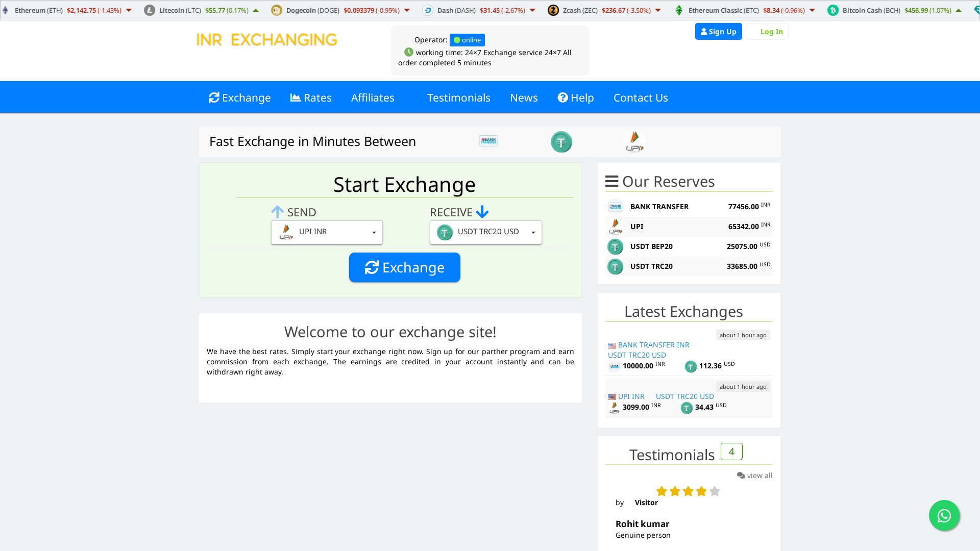
Task: Click the Sign Up button
Action: tap(718, 31)
